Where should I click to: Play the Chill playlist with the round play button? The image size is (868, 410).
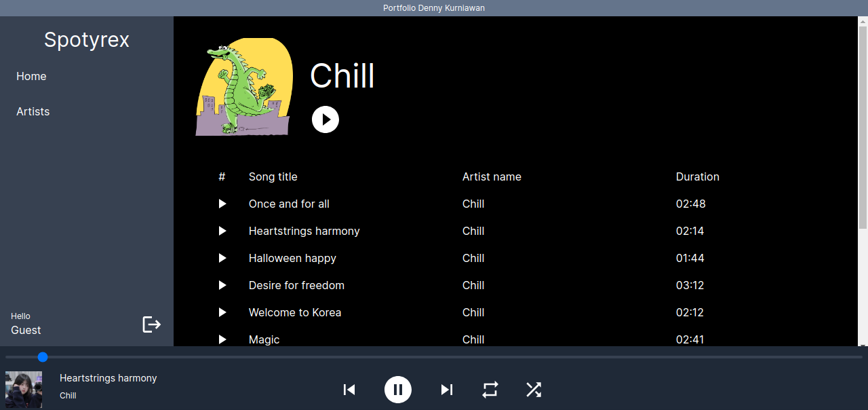pyautogui.click(x=325, y=119)
